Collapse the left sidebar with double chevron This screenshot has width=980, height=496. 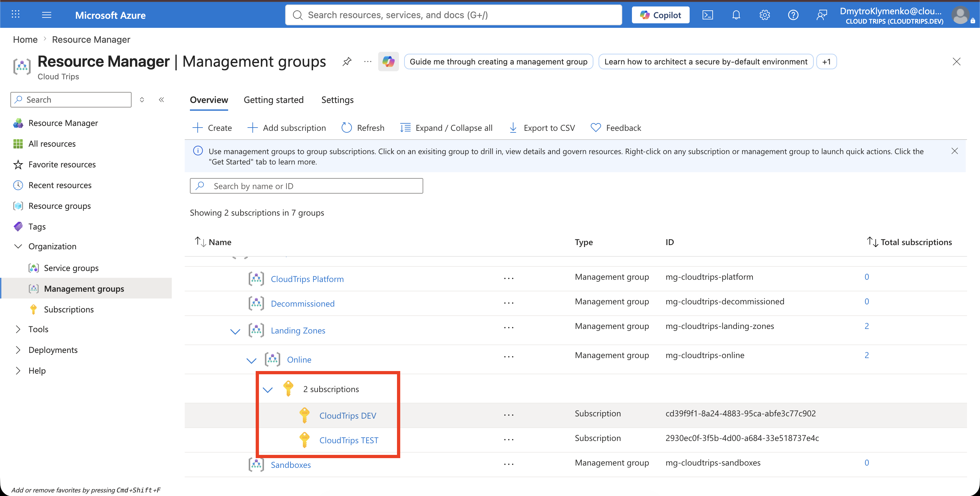161,100
